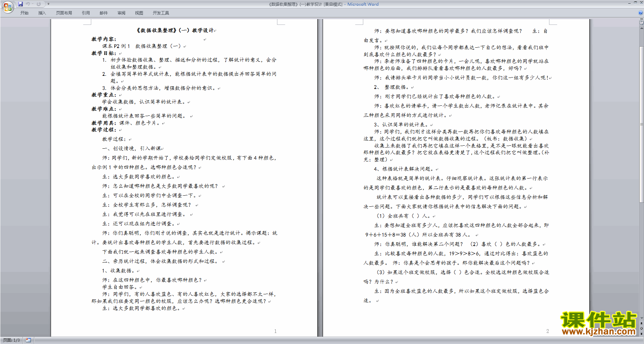Click the heading 教学目标:
Screen dimensions: 644x344
pyautogui.click(x=104, y=53)
